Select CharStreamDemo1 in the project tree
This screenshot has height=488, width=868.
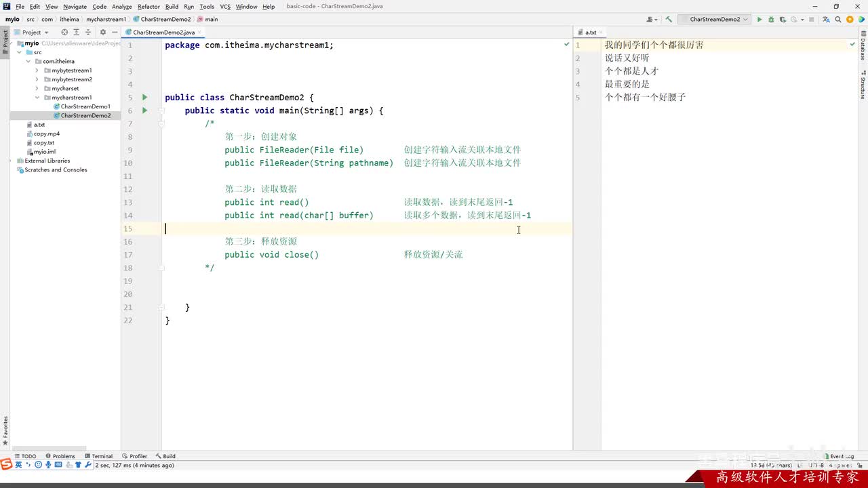85,106
